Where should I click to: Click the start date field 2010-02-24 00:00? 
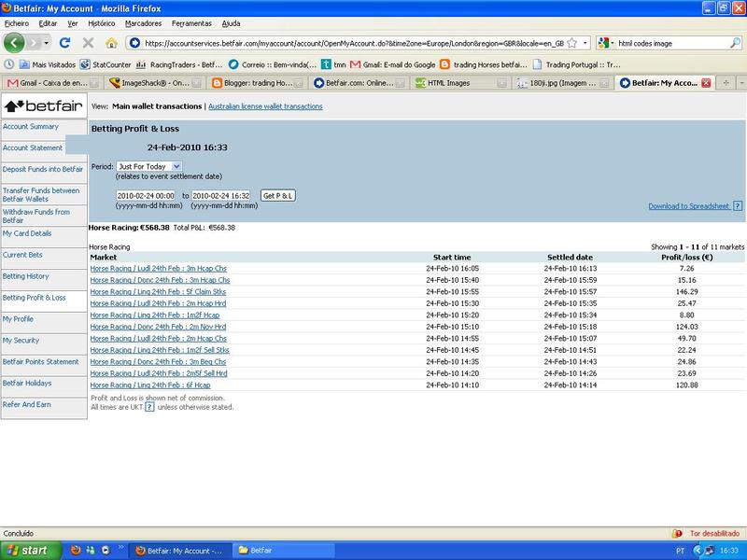146,196
